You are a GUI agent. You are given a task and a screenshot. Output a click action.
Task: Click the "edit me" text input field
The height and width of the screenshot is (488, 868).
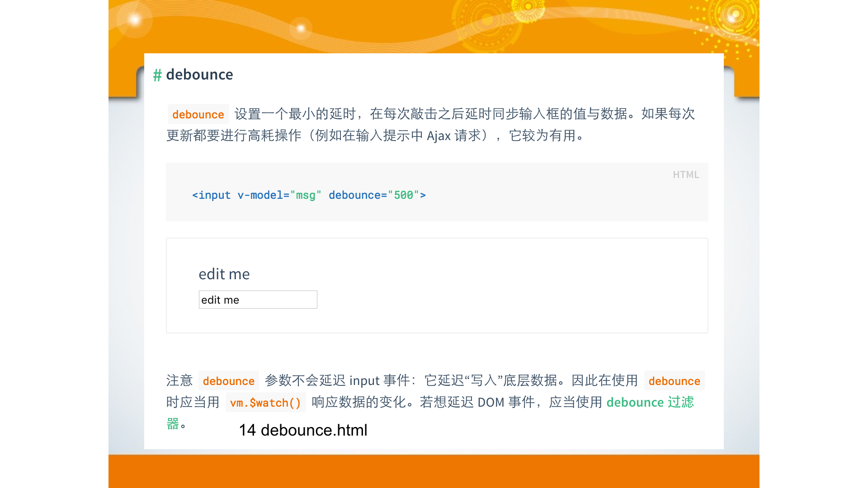click(x=258, y=300)
